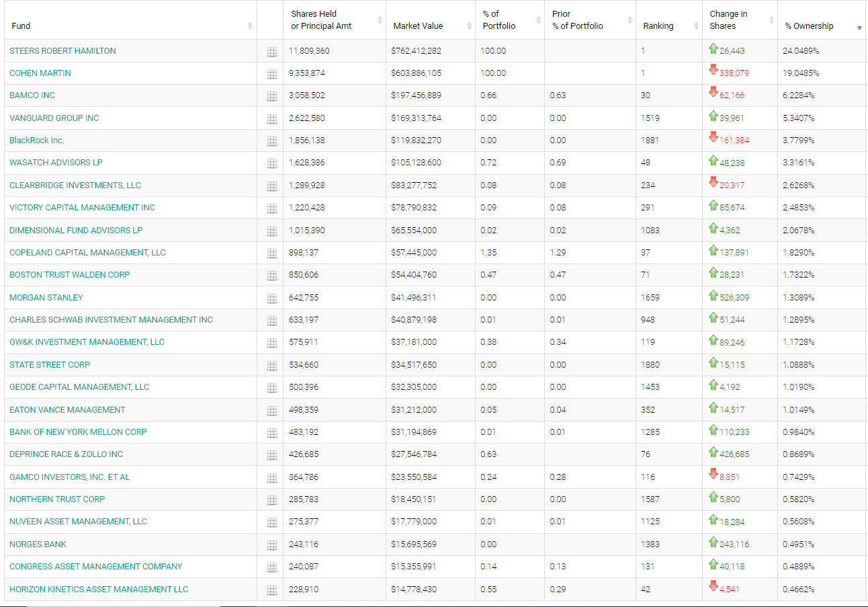This screenshot has height=607, width=868.
Task: Click grid icon for BOSTON TRUST WALDEN row
Action: click(271, 276)
